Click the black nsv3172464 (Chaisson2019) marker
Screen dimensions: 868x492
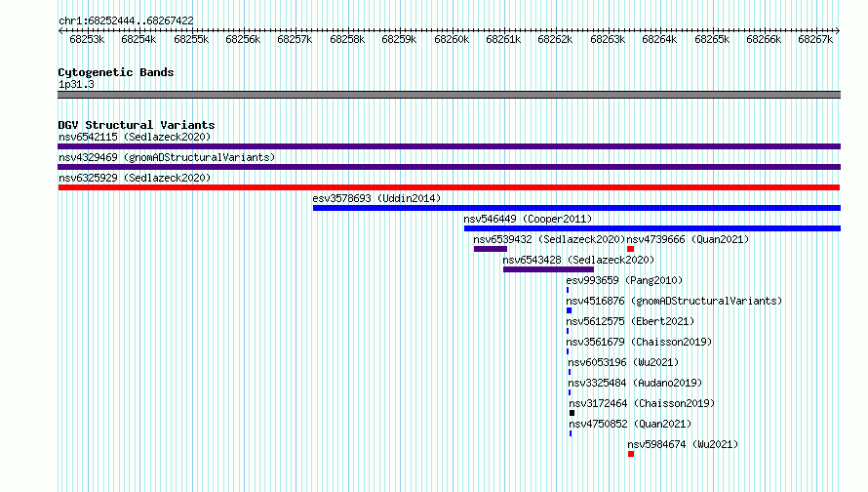click(572, 413)
